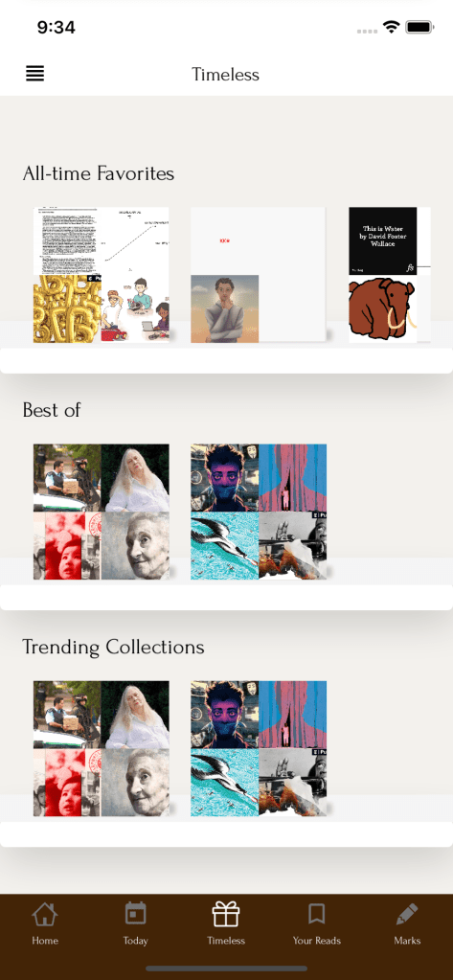Open Trending collection with flying bird illustration

(x=258, y=748)
